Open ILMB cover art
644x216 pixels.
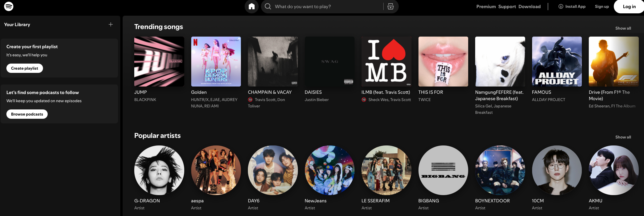point(387,62)
